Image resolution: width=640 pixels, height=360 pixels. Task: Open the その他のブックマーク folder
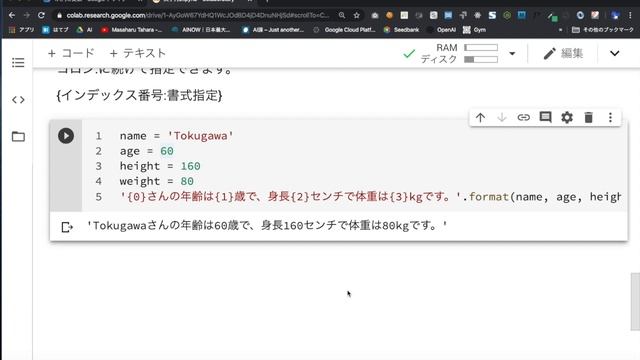pos(602,30)
